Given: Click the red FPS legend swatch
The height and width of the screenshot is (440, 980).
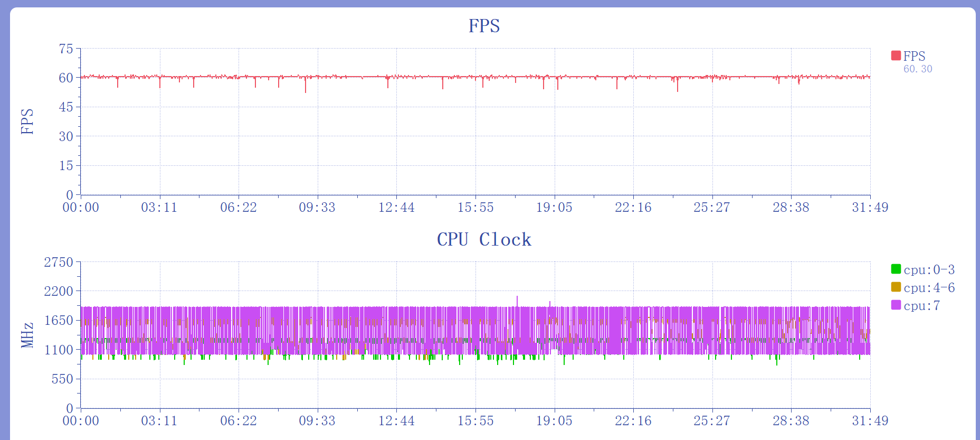Looking at the screenshot, I should coord(896,55).
